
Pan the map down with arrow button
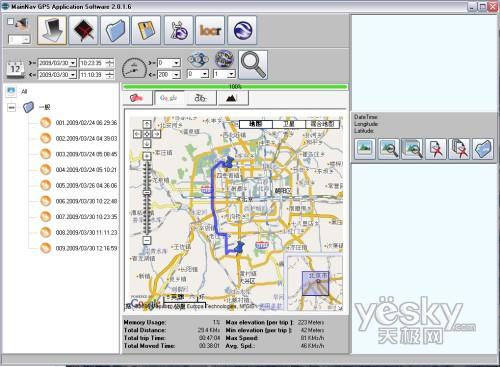[147, 144]
